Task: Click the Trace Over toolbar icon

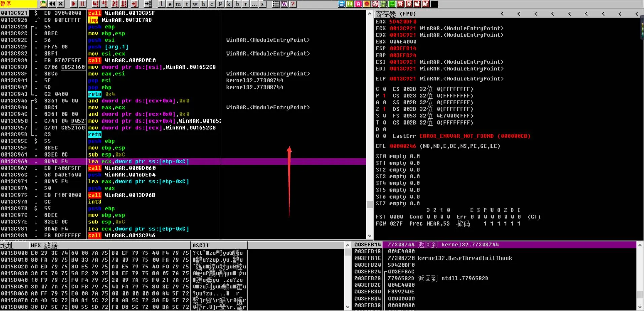Action: [x=124, y=4]
